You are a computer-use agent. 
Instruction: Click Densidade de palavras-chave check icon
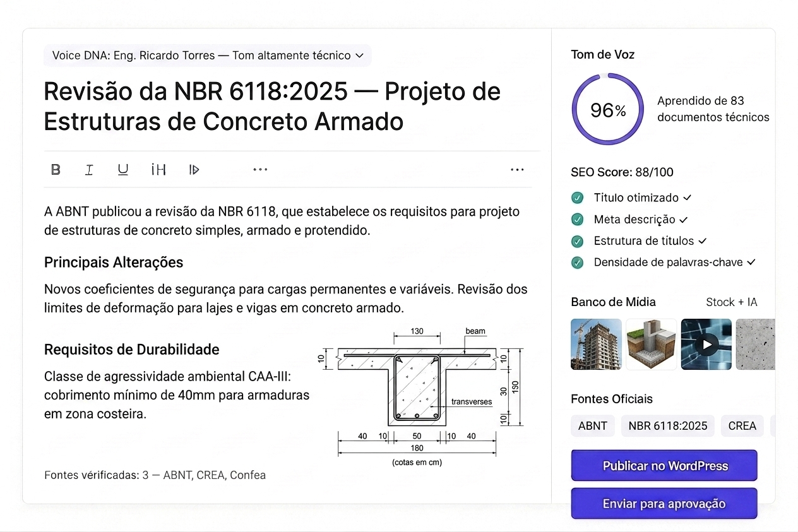point(577,263)
